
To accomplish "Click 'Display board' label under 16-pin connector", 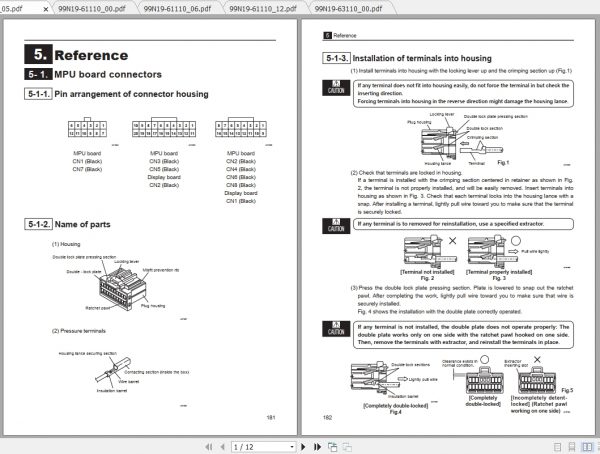I will pyautogui.click(x=241, y=193).
